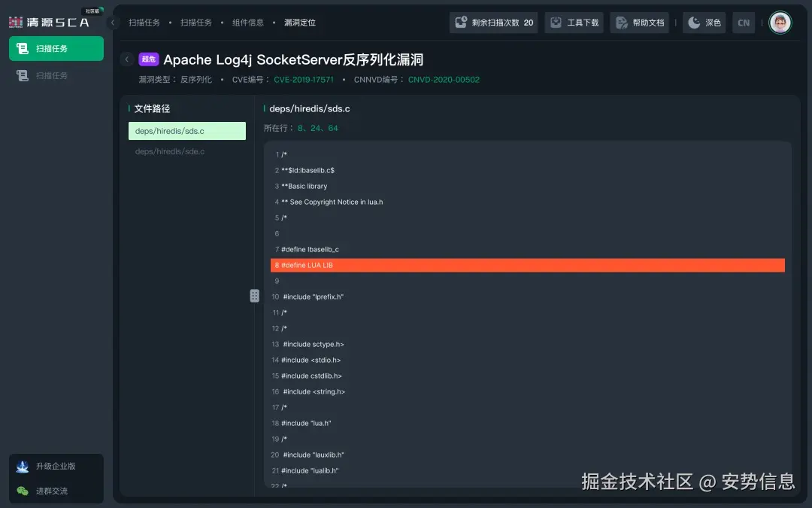Viewport: 812px width, 508px height.
Task: Click the Apache Log4j SocketServer反序列化漏洞 title
Action: click(x=294, y=59)
